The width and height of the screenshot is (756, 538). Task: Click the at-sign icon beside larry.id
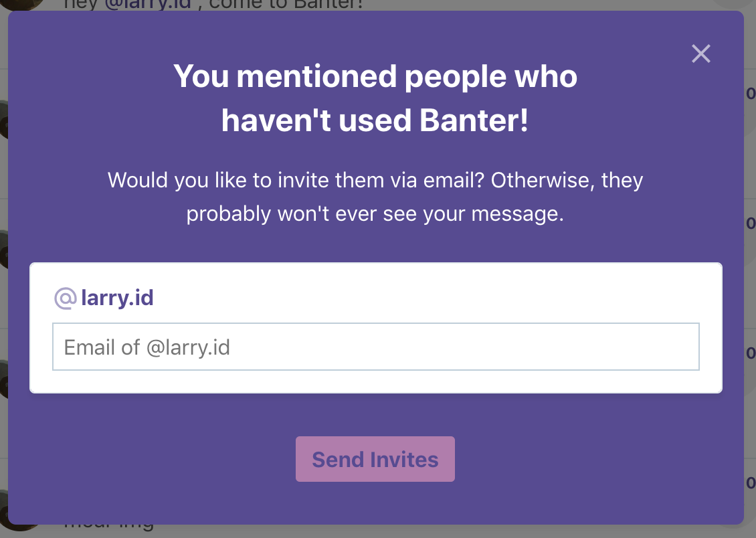(x=65, y=298)
